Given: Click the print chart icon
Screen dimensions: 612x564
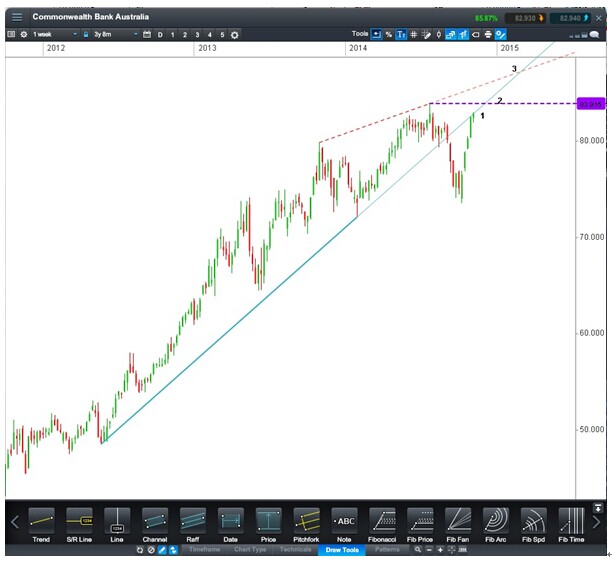Looking at the screenshot, I should pos(488,35).
